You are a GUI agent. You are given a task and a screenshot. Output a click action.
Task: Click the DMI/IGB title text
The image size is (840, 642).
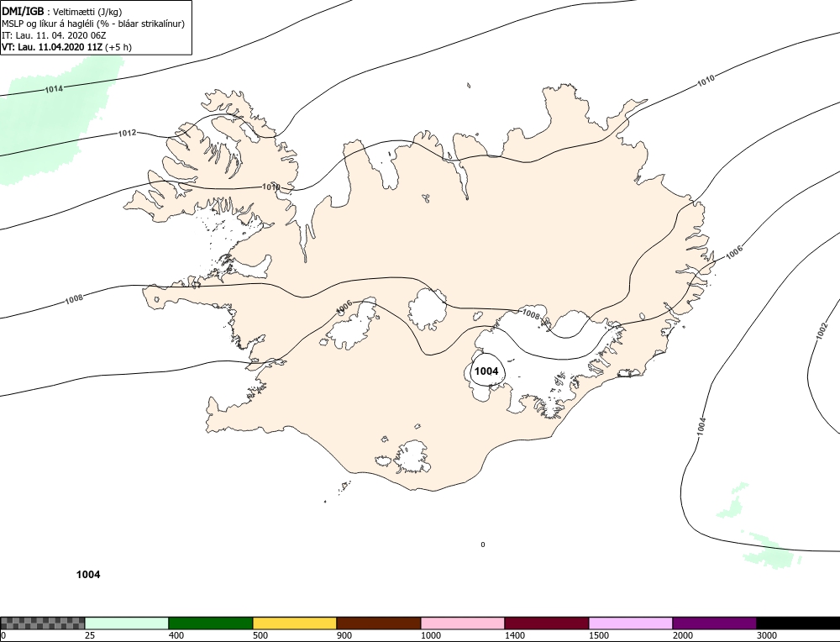click(23, 11)
